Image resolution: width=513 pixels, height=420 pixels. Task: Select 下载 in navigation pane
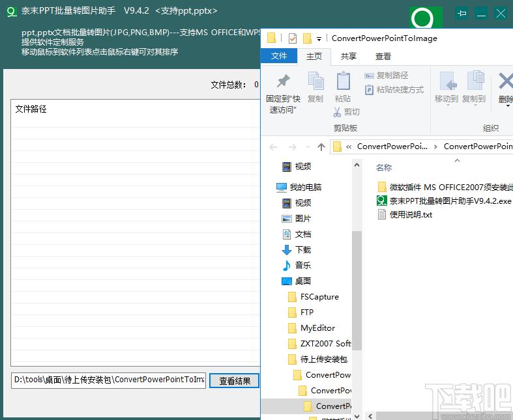pyautogui.click(x=297, y=250)
